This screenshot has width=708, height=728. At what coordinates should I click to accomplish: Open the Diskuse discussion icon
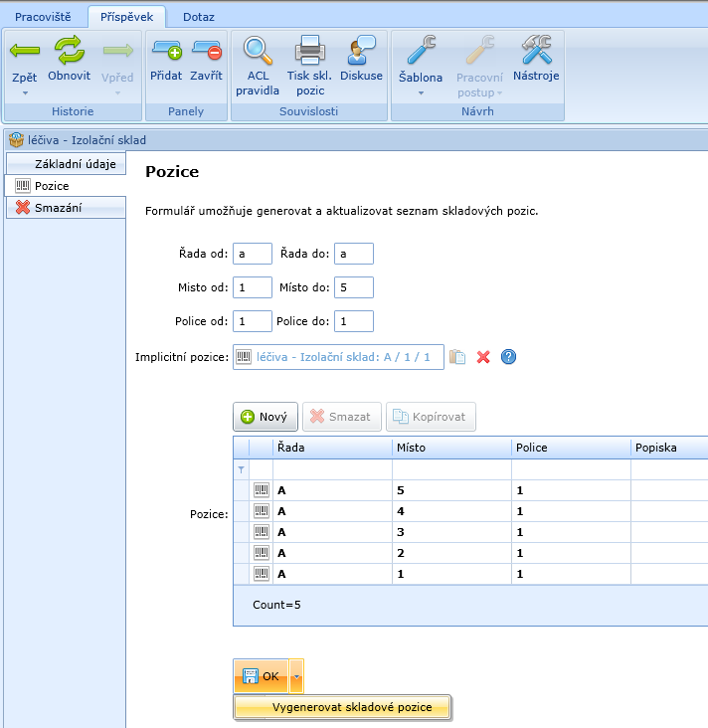(x=361, y=52)
